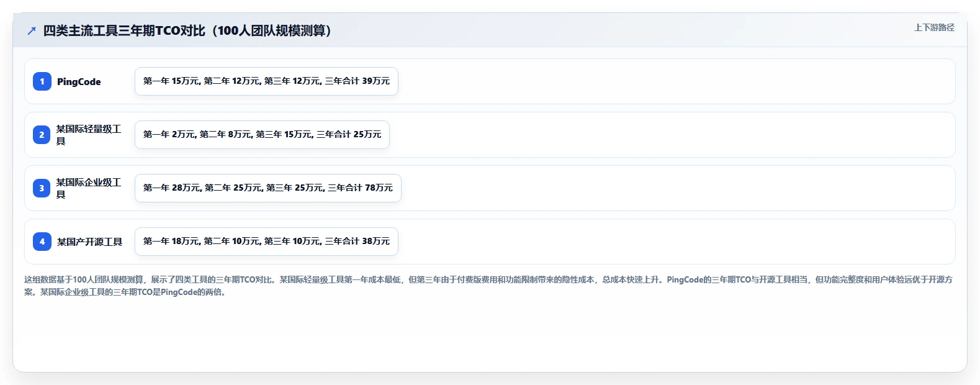
Task: Select the number 3 badge for 某国际企业级工具
Action: 42,188
